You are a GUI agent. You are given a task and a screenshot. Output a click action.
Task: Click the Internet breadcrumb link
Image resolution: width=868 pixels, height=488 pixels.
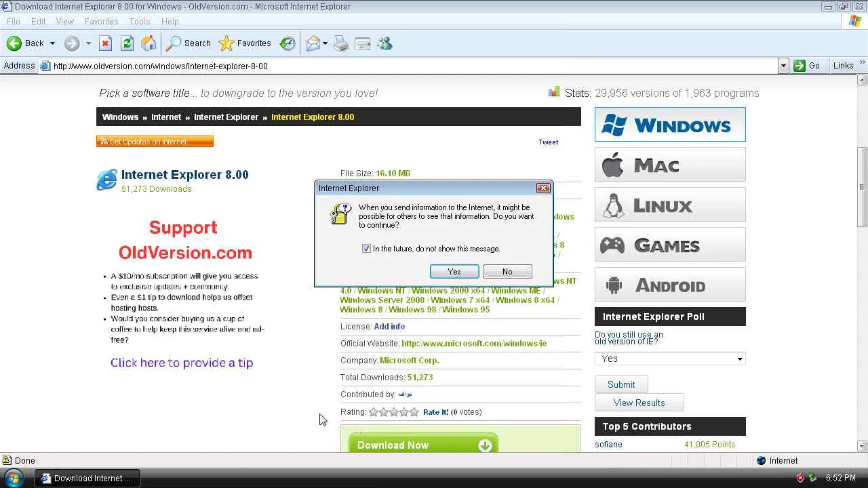pos(166,117)
